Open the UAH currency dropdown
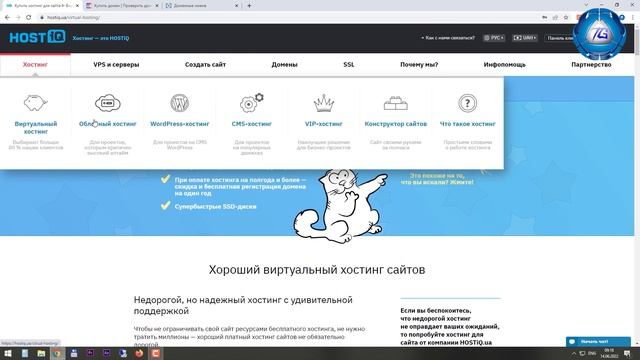This screenshot has height=360, width=640. point(525,38)
